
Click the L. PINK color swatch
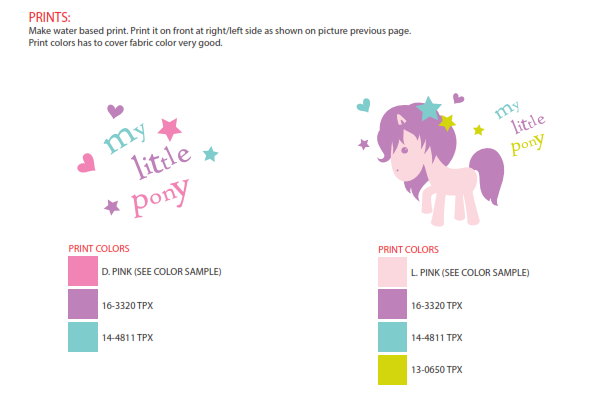392,272
